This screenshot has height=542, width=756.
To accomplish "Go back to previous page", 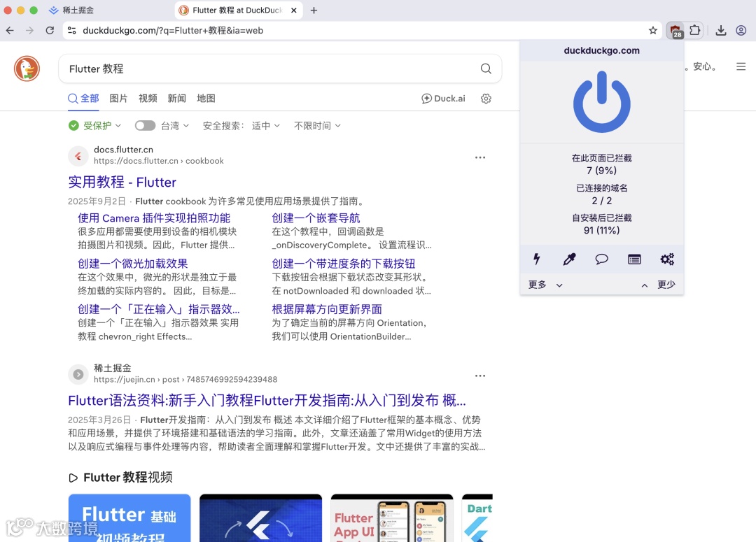I will pos(10,30).
